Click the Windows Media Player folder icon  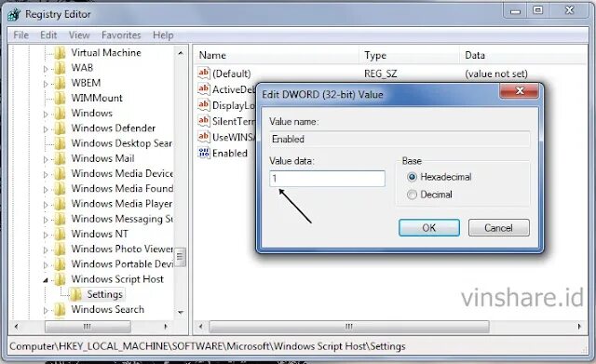pyautogui.click(x=60, y=204)
